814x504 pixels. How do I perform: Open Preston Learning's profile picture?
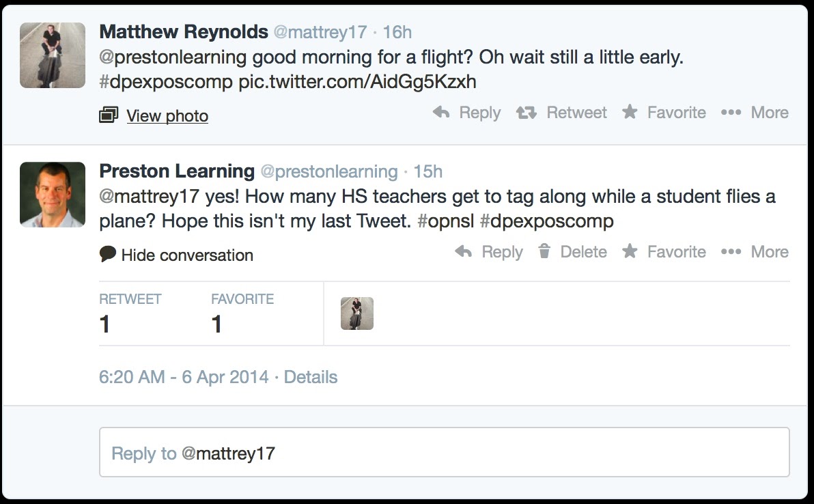pos(53,195)
